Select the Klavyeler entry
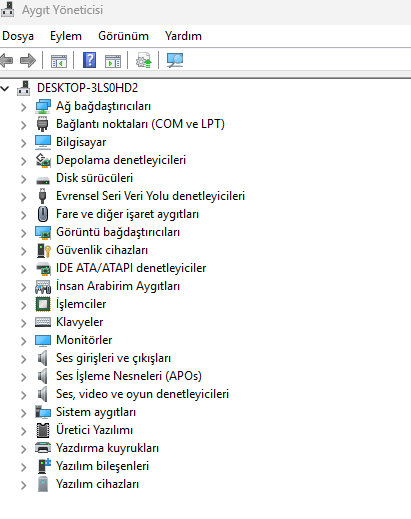 click(x=80, y=322)
